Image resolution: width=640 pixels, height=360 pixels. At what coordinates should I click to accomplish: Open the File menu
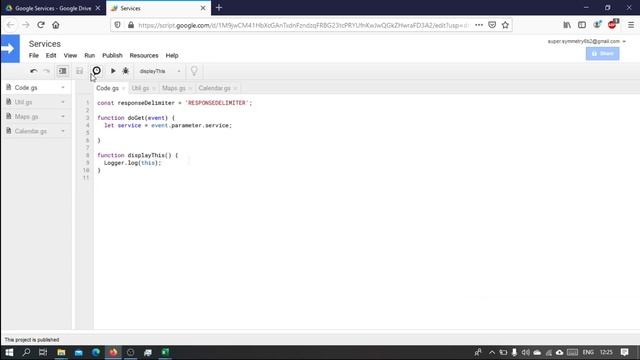tap(34, 56)
